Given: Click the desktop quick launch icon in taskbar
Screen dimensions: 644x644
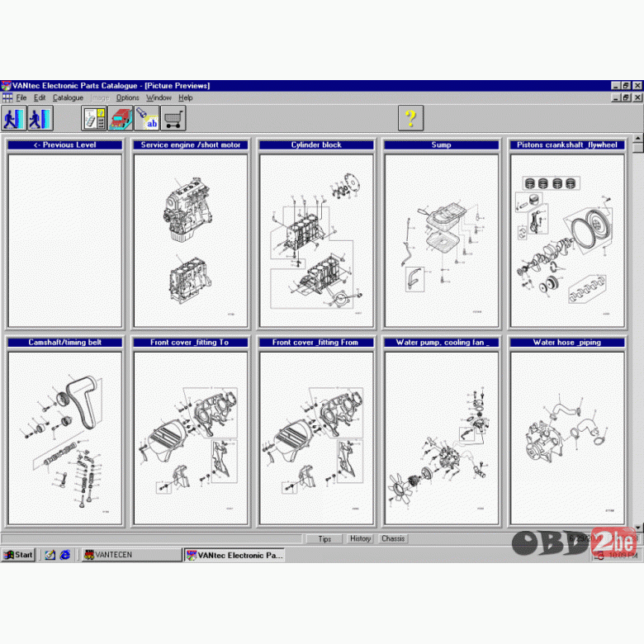Looking at the screenshot, I should click(x=50, y=555).
